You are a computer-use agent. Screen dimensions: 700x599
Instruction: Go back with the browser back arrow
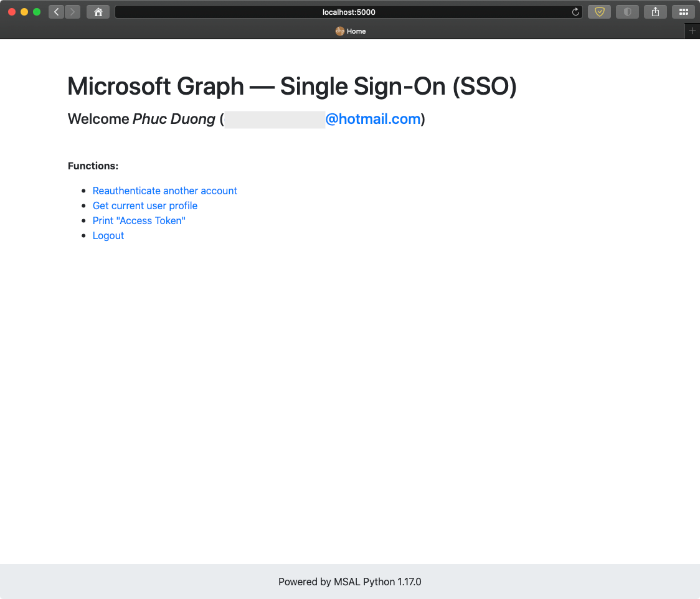[56, 12]
